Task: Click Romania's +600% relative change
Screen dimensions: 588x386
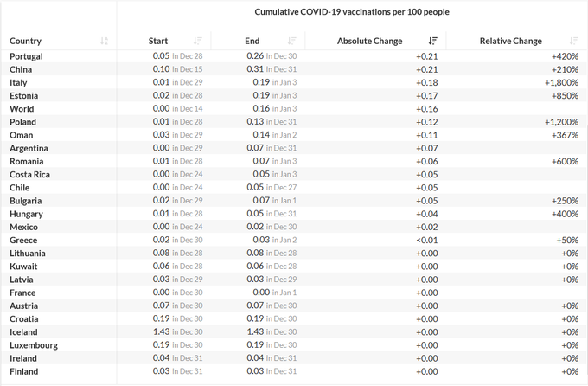Action: [565, 162]
